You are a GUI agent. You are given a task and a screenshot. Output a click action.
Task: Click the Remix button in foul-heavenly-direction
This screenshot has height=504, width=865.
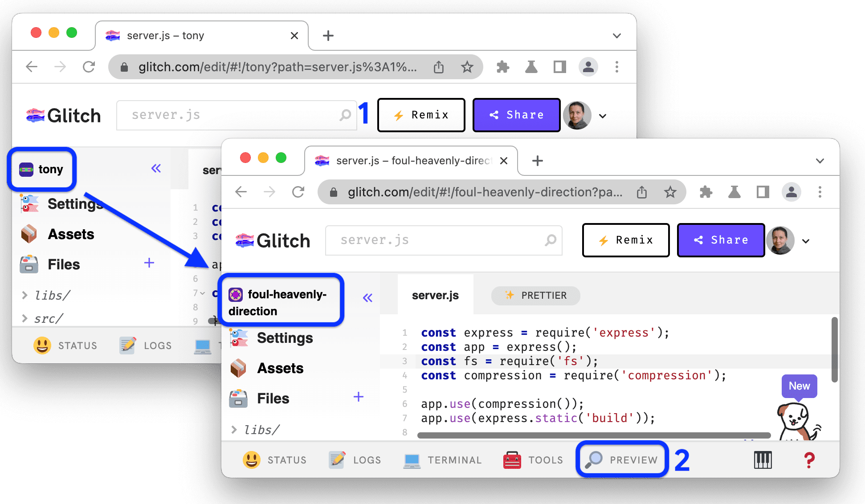626,240
